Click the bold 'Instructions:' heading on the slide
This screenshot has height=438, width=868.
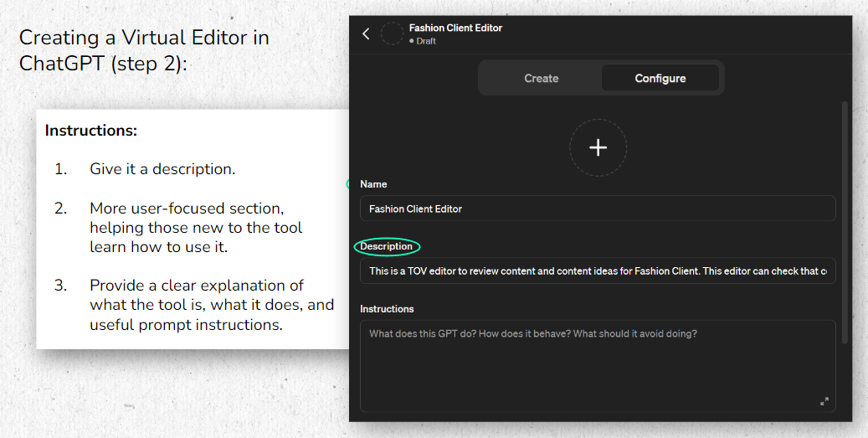click(x=90, y=131)
